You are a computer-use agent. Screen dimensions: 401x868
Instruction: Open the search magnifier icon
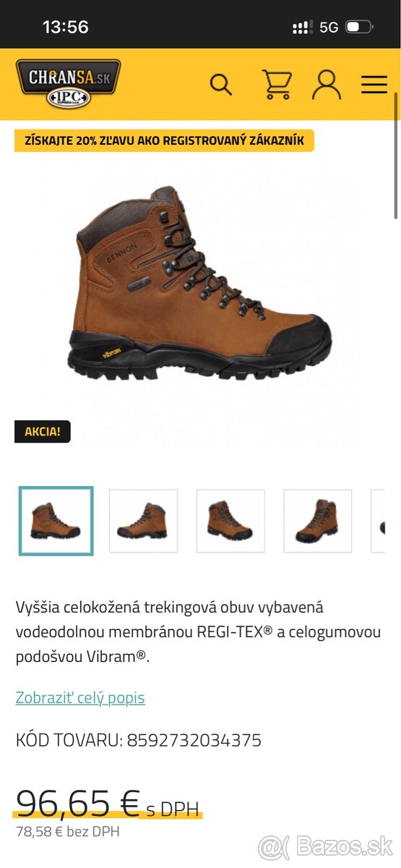(x=221, y=84)
